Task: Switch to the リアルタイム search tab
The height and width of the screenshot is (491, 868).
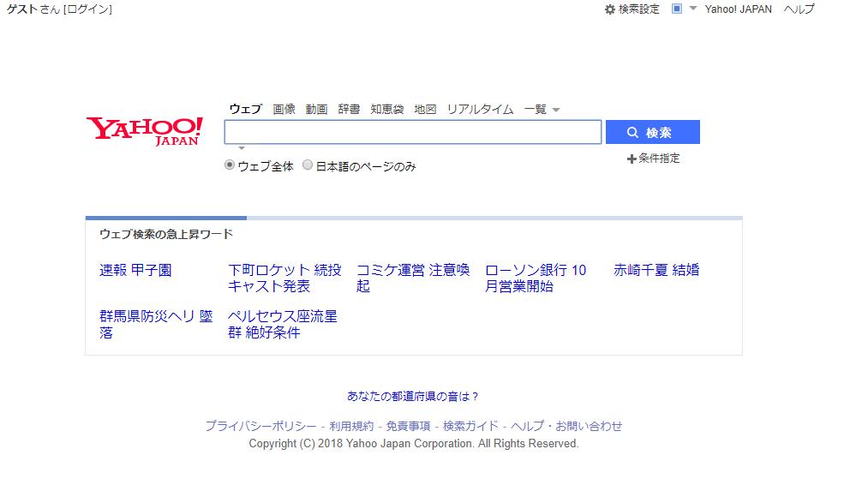Action: 480,109
